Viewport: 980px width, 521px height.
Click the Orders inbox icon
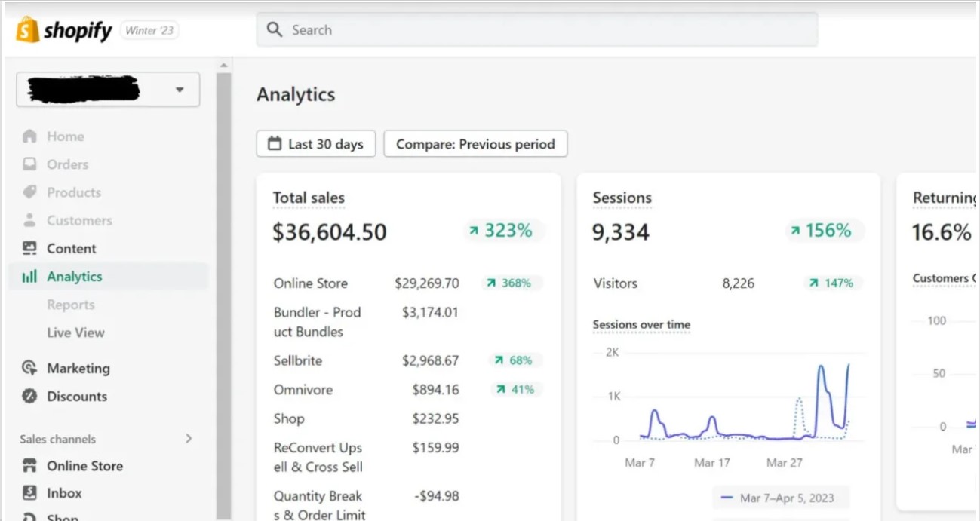(29, 164)
